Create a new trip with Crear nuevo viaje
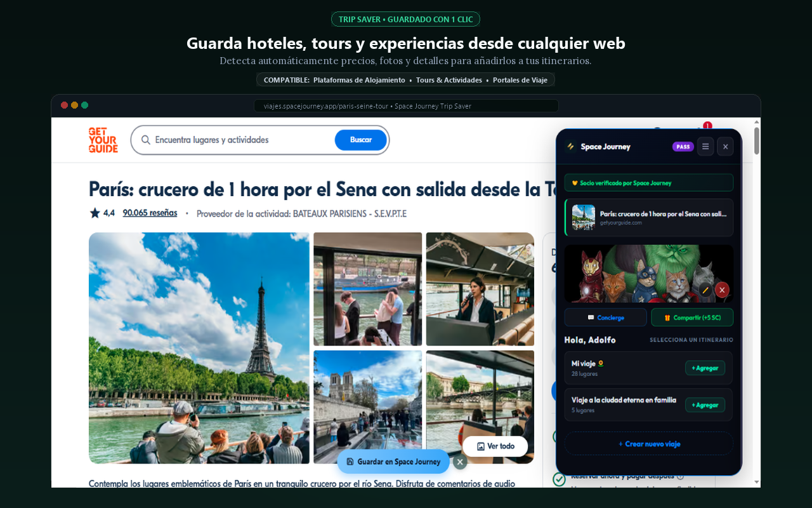This screenshot has width=812, height=508. pyautogui.click(x=649, y=444)
